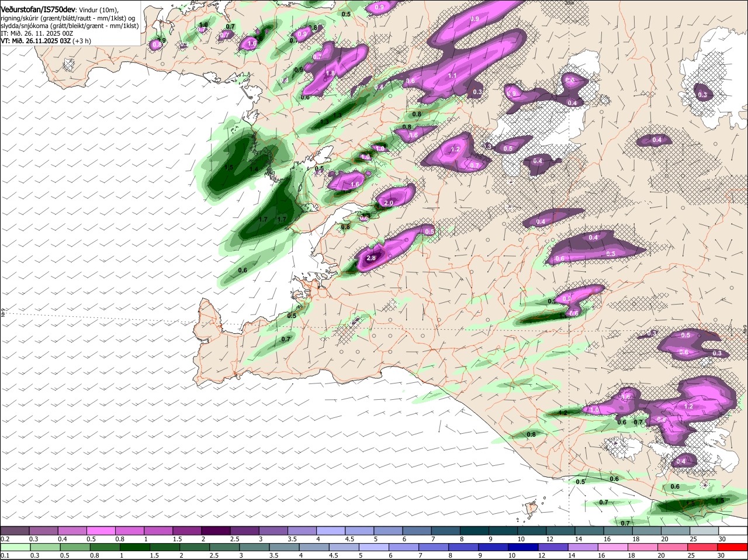Click the 1.8 snowfall value on the map
The width and height of the screenshot is (748, 560).
coord(330,74)
